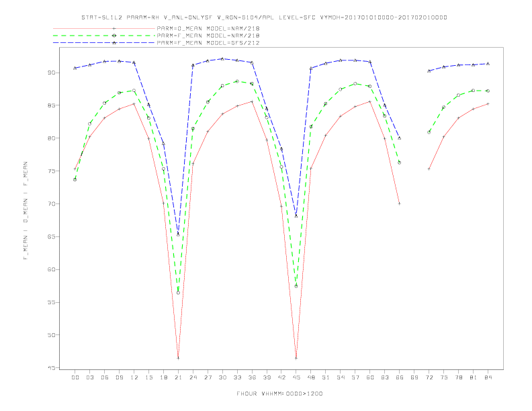Viewport: 532px width, 411px height.
Task: Click x-axis tick label 06
Action: (x=105, y=377)
